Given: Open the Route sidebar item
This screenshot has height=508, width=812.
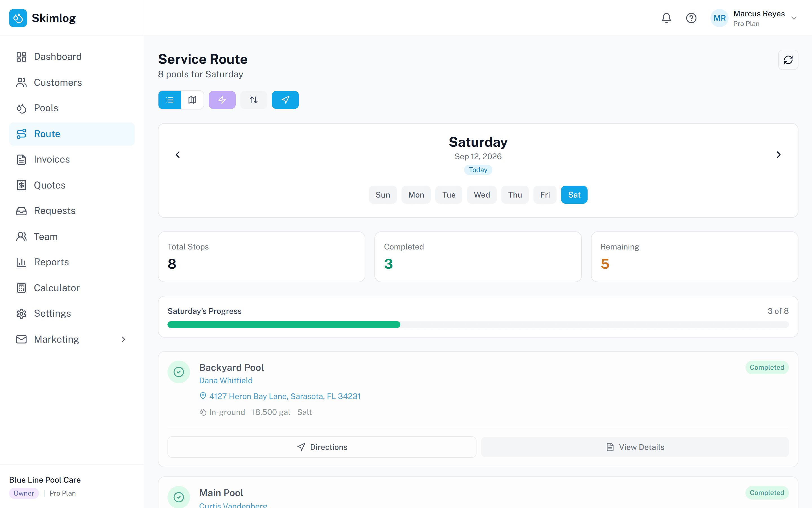Looking at the screenshot, I should (x=72, y=134).
